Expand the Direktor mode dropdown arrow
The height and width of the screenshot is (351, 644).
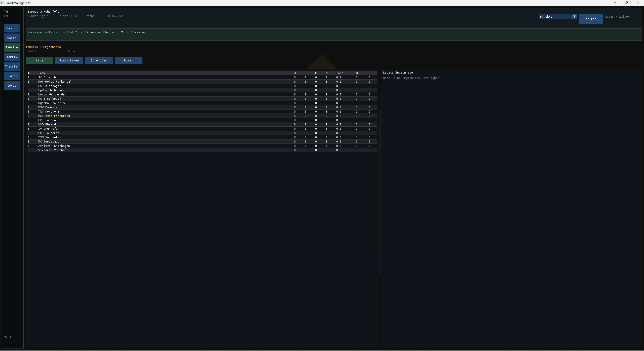pyautogui.click(x=574, y=17)
